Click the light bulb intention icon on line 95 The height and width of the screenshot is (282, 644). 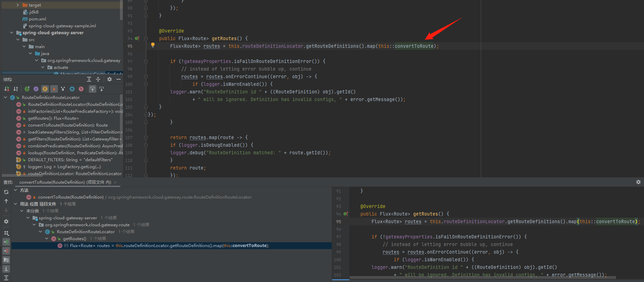point(153,45)
